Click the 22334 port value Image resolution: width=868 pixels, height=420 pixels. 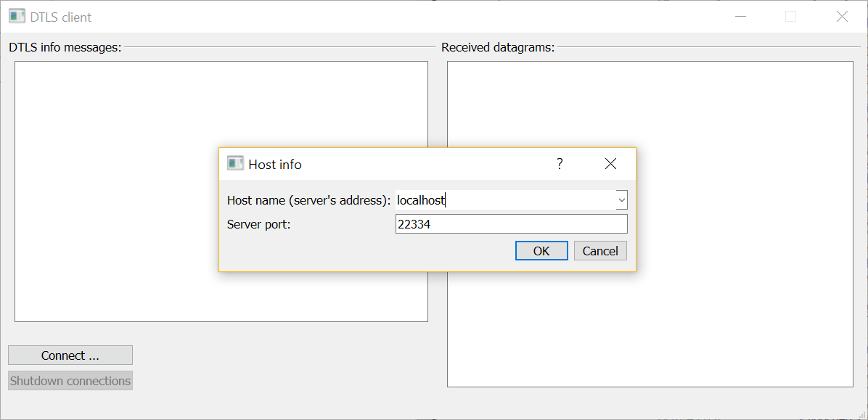pos(413,223)
